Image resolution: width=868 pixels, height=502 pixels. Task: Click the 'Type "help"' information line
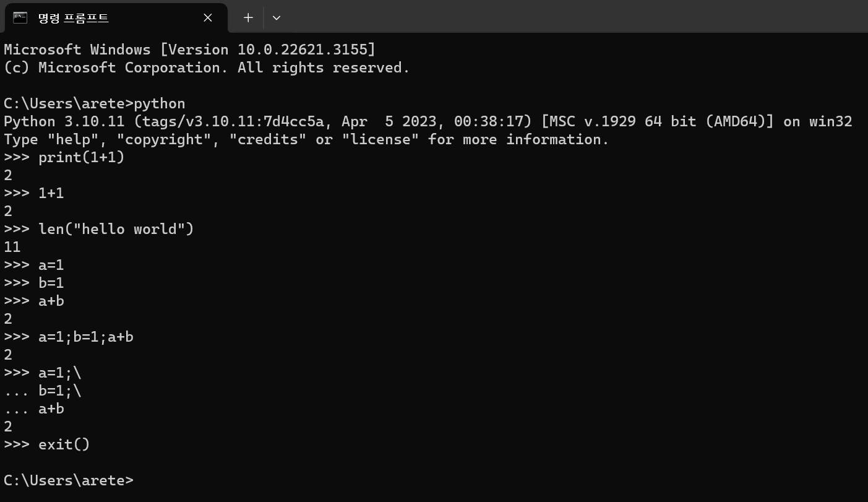[x=306, y=139]
